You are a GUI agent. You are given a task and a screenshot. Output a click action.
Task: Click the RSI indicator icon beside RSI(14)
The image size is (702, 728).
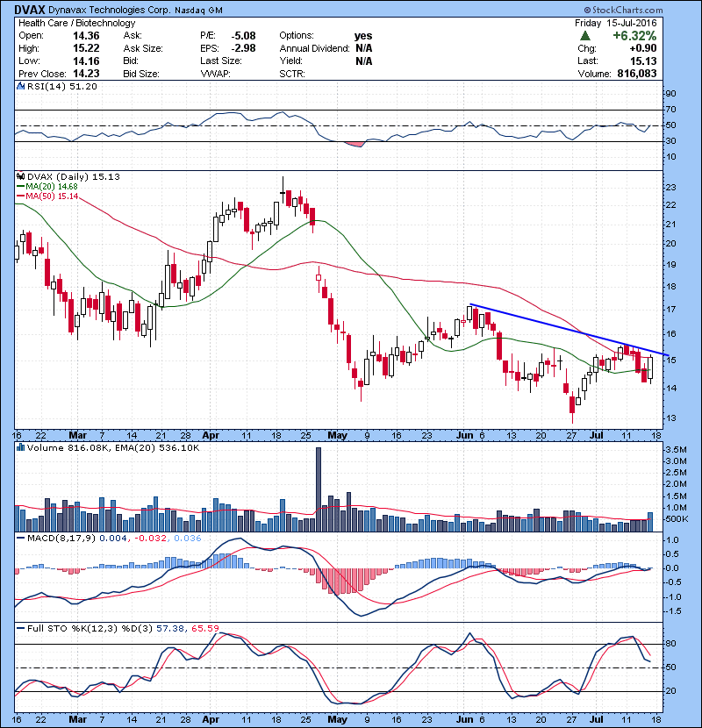click(20, 86)
